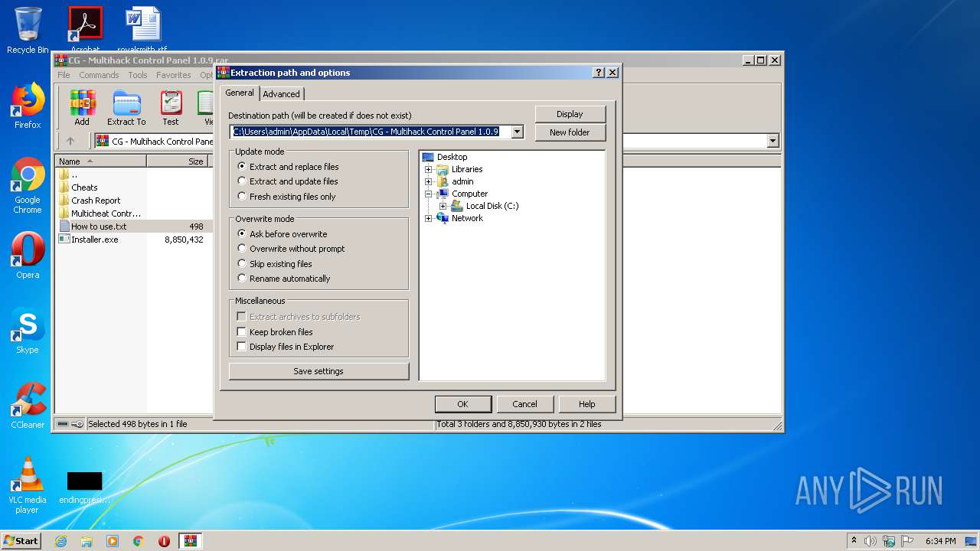The height and width of the screenshot is (551, 980).
Task: Expand the Local Disk (C:) node
Action: [x=443, y=206]
